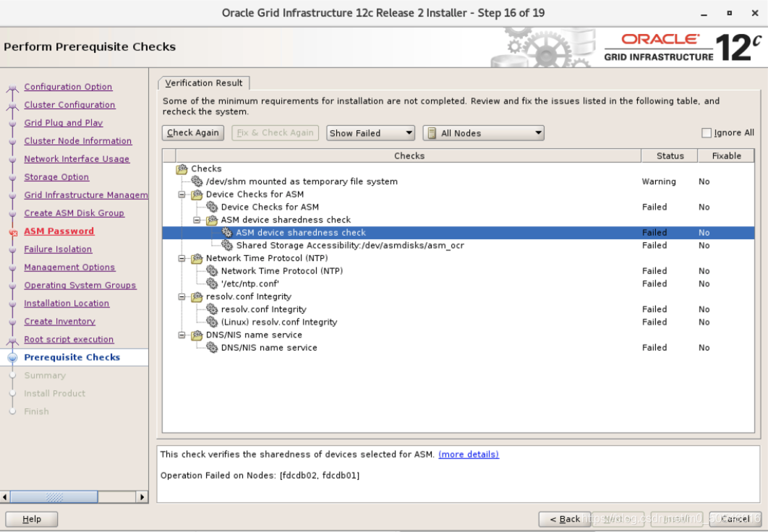Click the Checks column header
The image size is (768, 532).
click(409, 155)
